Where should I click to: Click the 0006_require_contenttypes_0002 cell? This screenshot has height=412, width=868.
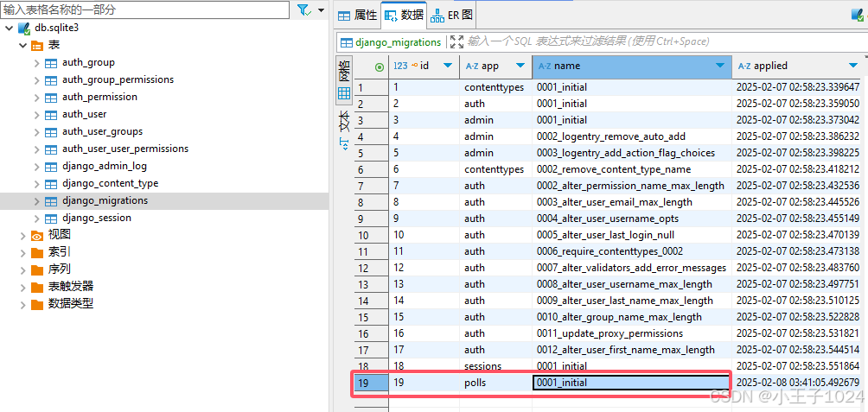click(632, 251)
